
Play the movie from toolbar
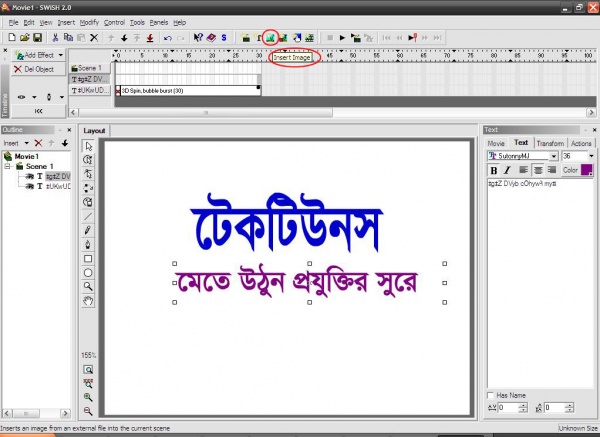pyautogui.click(x=342, y=38)
